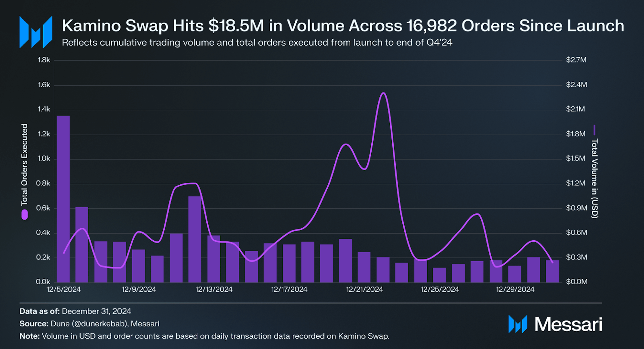
Task: Click the blue Messari logo icon at top-left
Action: click(x=36, y=32)
